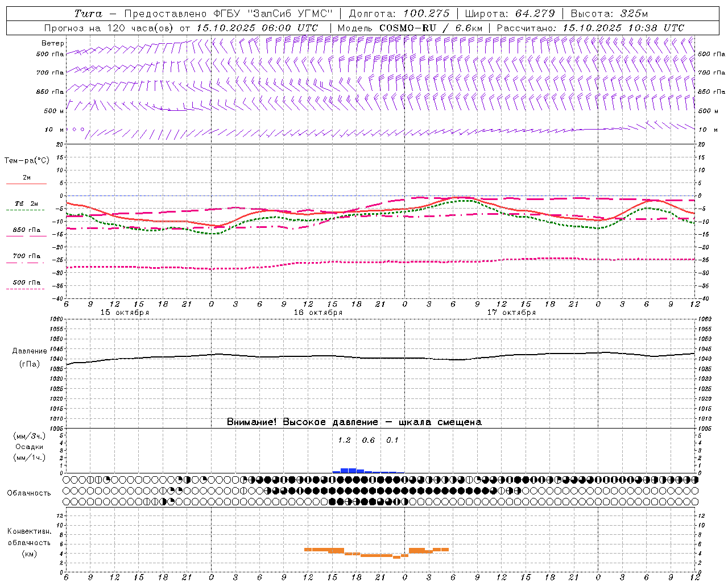Click the "Td 2м" dew point legend entry
This screenshot has width=728, height=582.
(27, 203)
